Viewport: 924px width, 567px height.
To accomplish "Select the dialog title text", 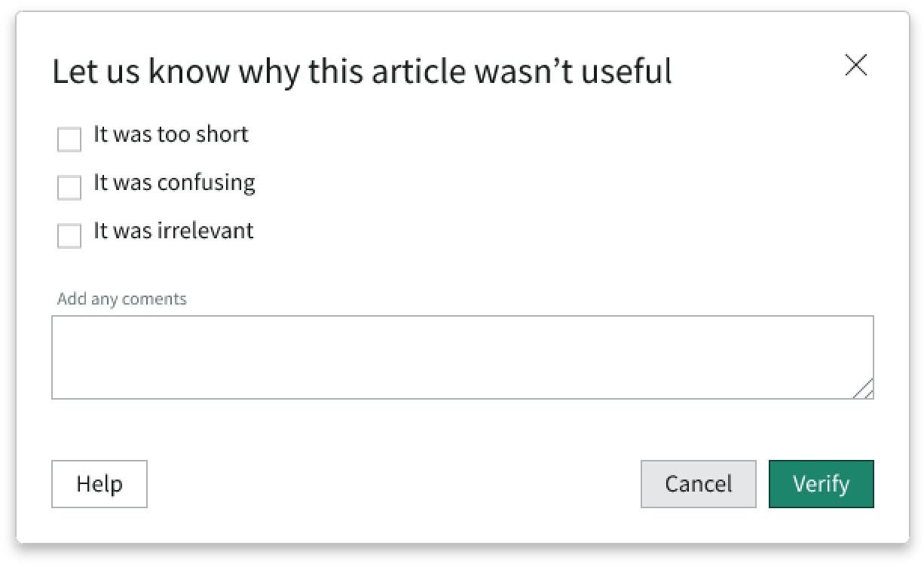I will [x=362, y=71].
